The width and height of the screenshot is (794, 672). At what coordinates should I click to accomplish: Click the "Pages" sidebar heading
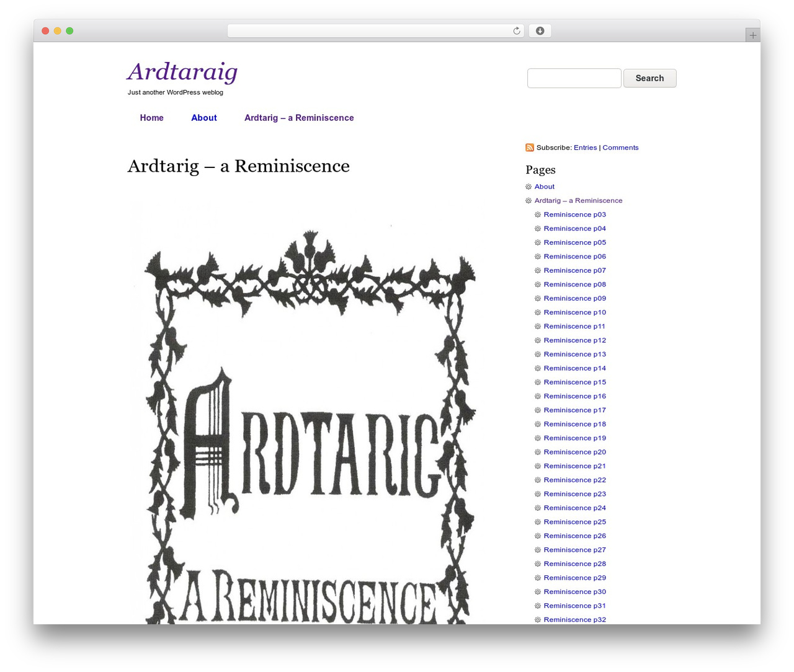coord(540,170)
